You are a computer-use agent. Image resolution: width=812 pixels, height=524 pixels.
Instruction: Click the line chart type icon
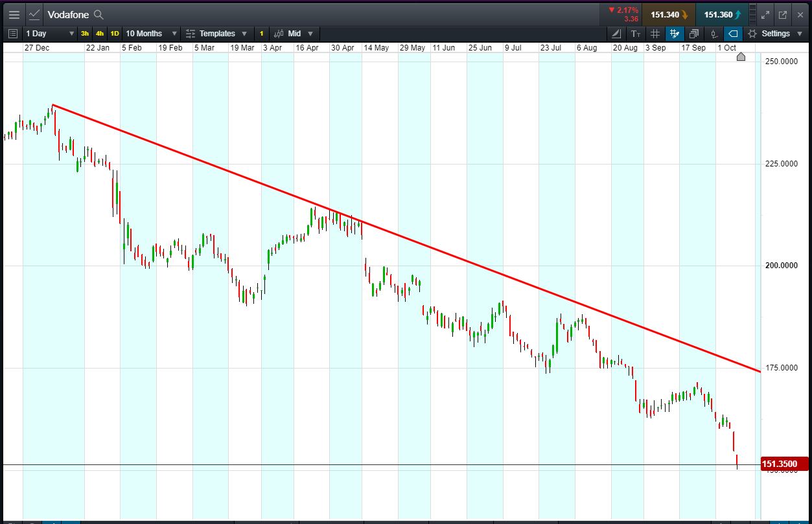tap(34, 14)
